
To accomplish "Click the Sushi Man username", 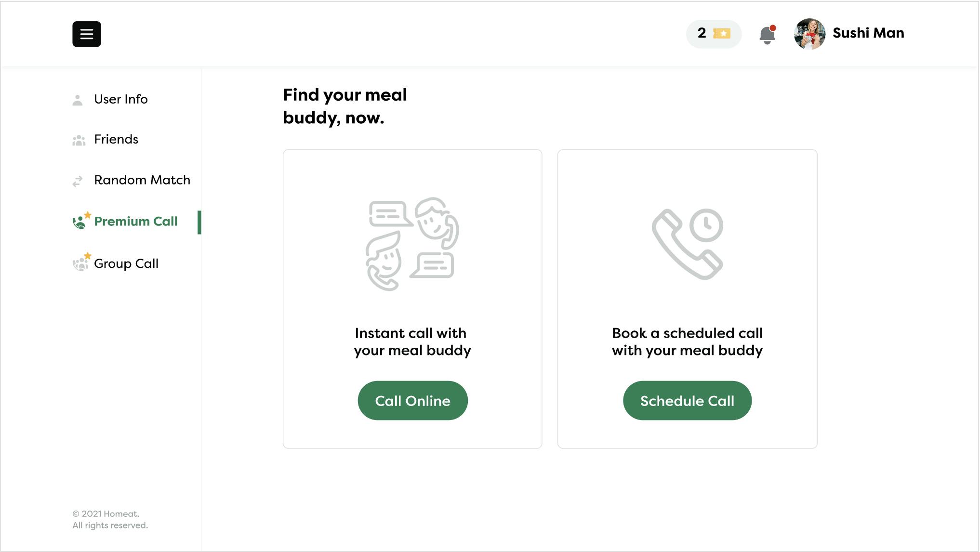I will 868,33.
